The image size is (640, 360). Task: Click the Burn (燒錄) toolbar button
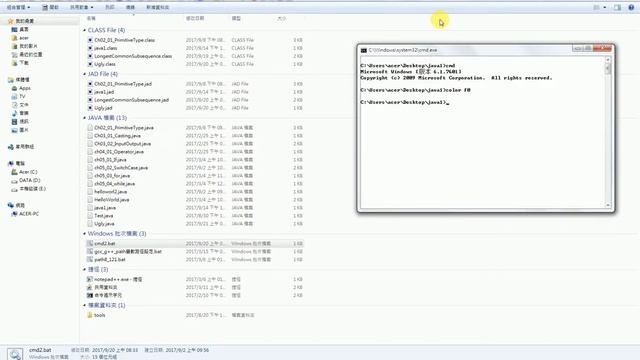(130, 7)
